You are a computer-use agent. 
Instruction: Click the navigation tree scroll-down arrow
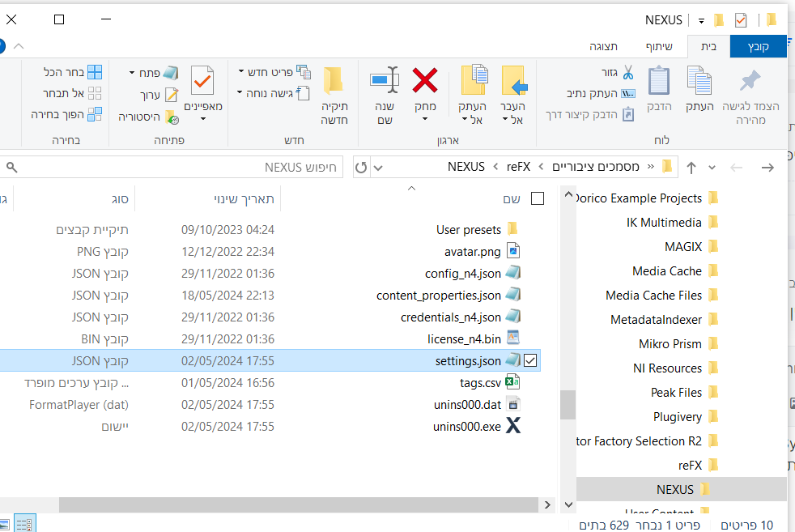click(x=568, y=504)
